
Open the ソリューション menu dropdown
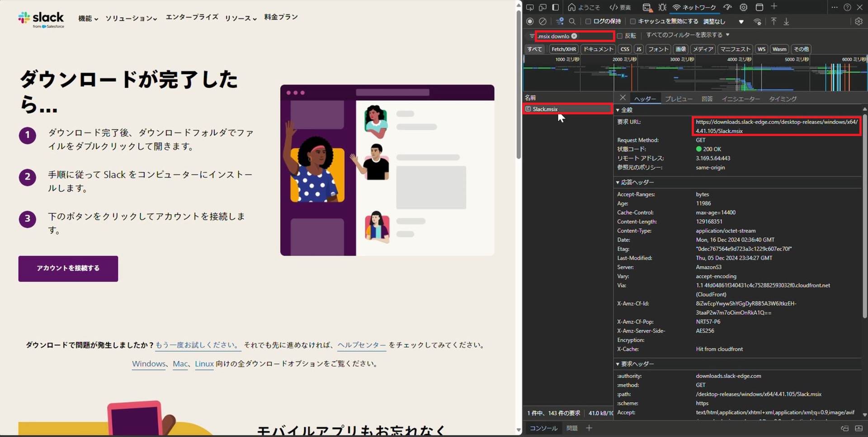click(x=131, y=18)
